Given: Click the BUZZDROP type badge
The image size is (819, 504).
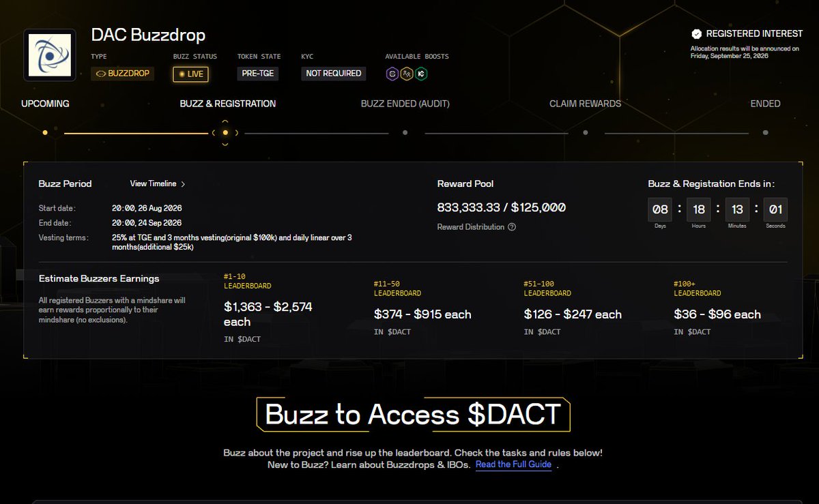Looking at the screenshot, I should 123,74.
